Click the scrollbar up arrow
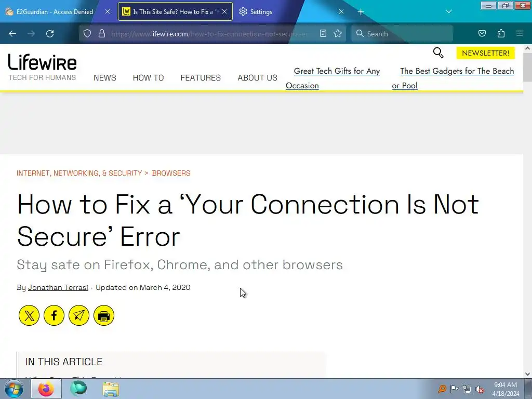This screenshot has width=532, height=399. point(528,48)
